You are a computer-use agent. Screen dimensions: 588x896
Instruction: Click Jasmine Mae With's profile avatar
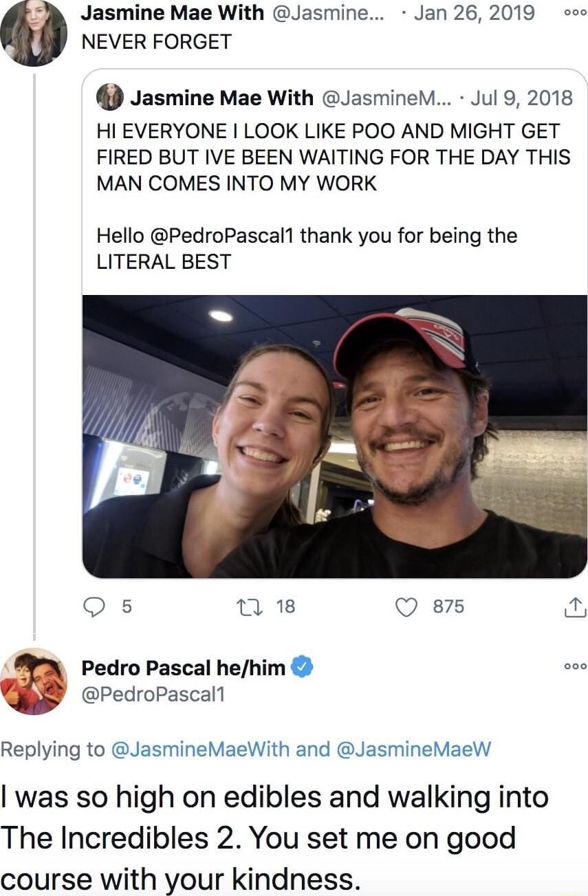33,34
